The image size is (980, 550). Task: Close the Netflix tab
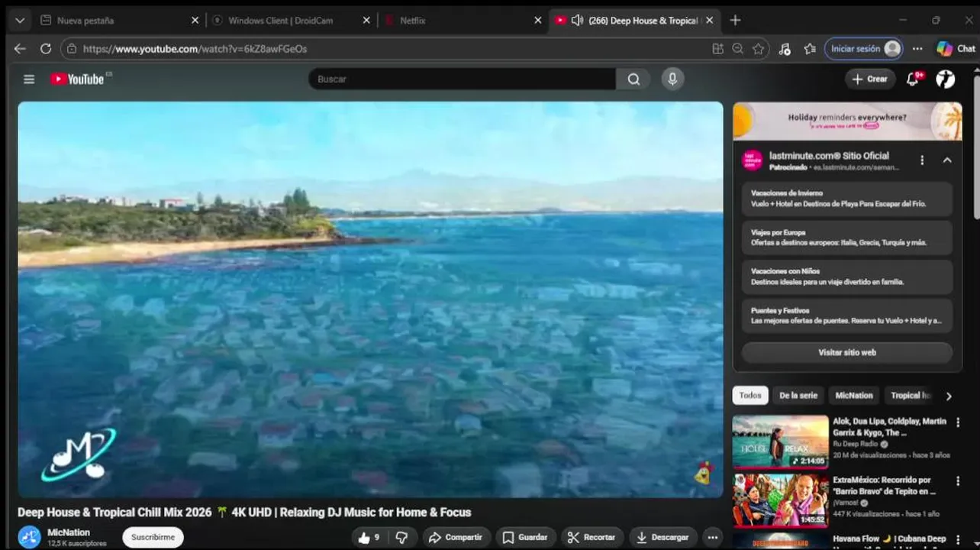click(x=538, y=21)
